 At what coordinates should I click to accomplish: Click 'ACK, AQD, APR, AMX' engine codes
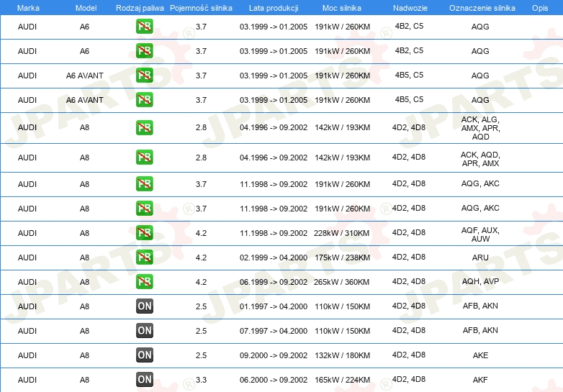480,159
